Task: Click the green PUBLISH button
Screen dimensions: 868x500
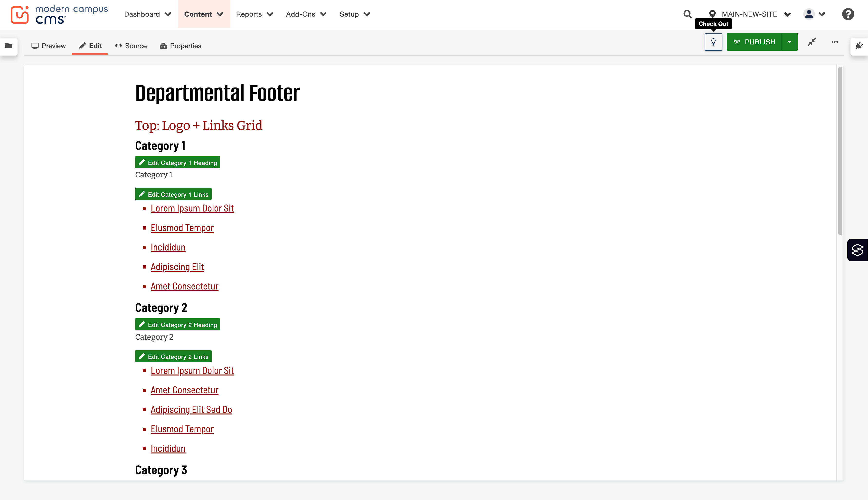Action: [x=754, y=42]
